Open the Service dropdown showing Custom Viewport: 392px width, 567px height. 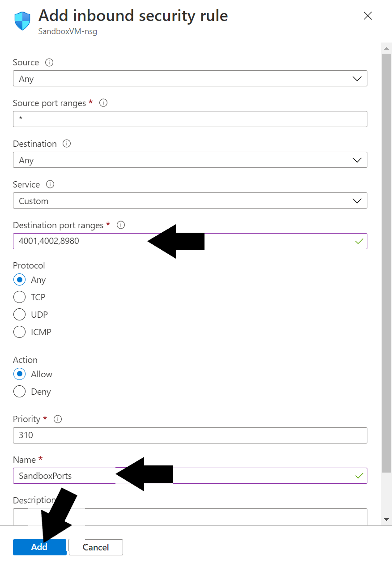click(x=190, y=201)
